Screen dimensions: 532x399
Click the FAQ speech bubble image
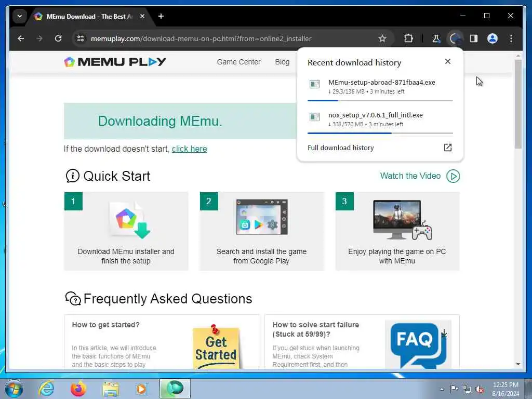pyautogui.click(x=418, y=344)
